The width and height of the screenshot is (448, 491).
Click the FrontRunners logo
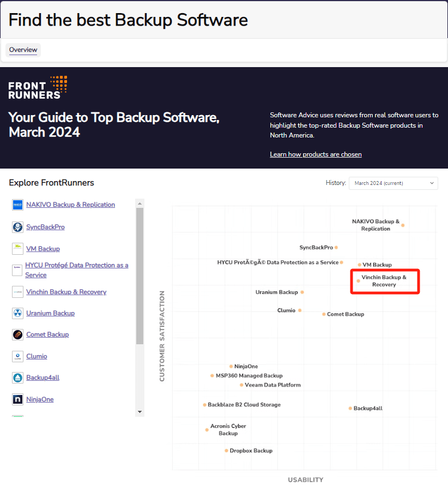tap(38, 88)
